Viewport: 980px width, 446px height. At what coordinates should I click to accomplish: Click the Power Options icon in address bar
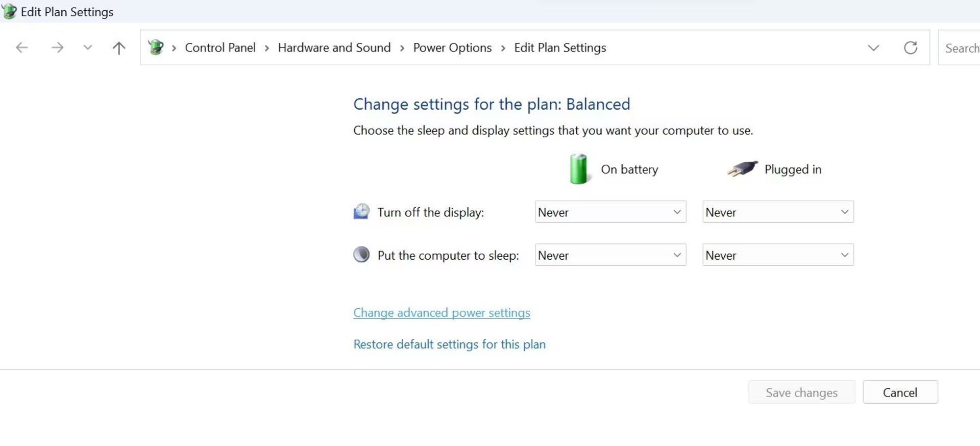pos(156,47)
